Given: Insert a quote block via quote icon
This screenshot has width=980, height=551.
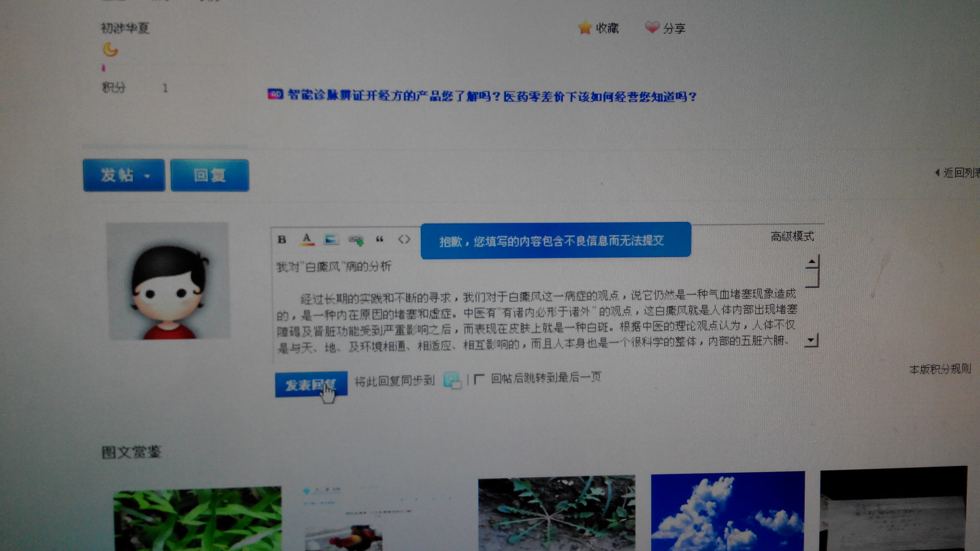Looking at the screenshot, I should tap(380, 240).
